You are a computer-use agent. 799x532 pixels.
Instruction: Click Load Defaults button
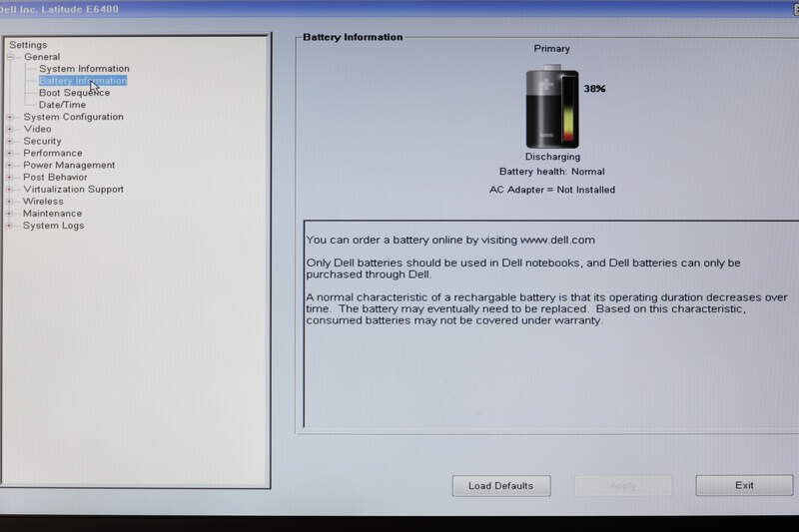pyautogui.click(x=501, y=486)
